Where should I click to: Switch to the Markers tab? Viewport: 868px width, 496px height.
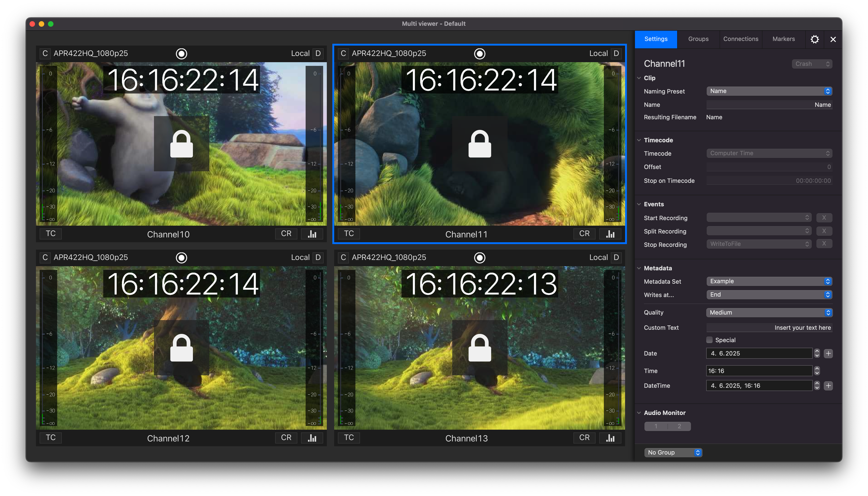(x=783, y=39)
